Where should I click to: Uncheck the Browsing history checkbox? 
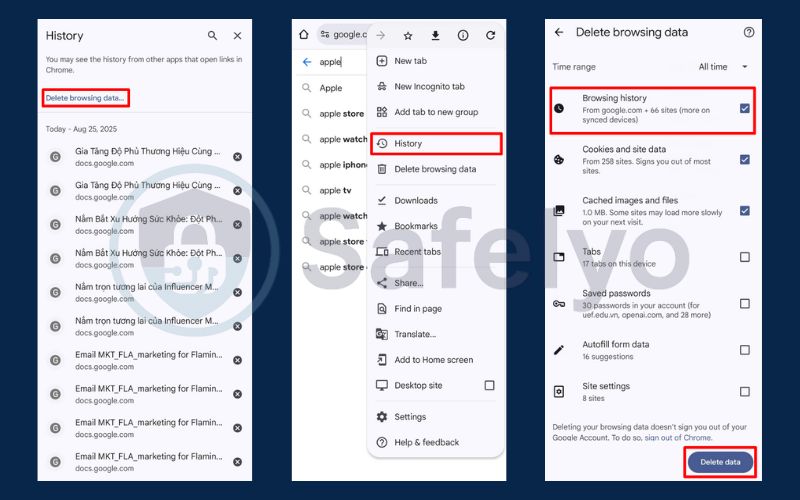tap(744, 108)
